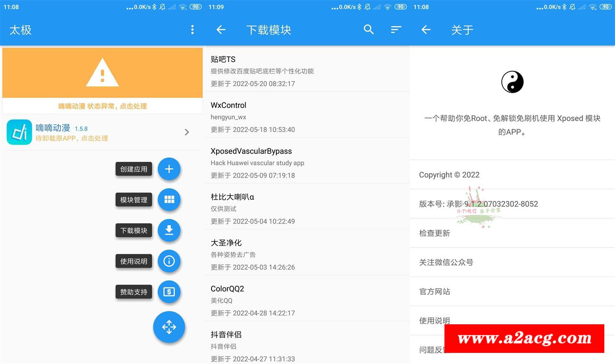Open the 嘀嘀动漫 app icon

(x=19, y=132)
